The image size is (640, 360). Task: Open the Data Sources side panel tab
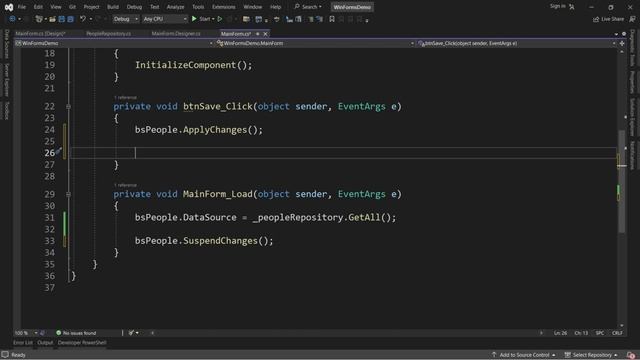[7, 43]
